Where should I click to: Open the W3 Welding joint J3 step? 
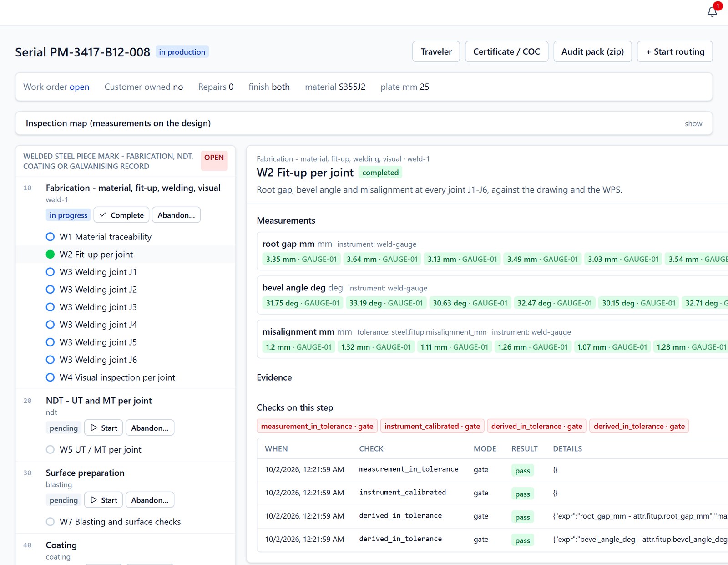[x=98, y=307]
